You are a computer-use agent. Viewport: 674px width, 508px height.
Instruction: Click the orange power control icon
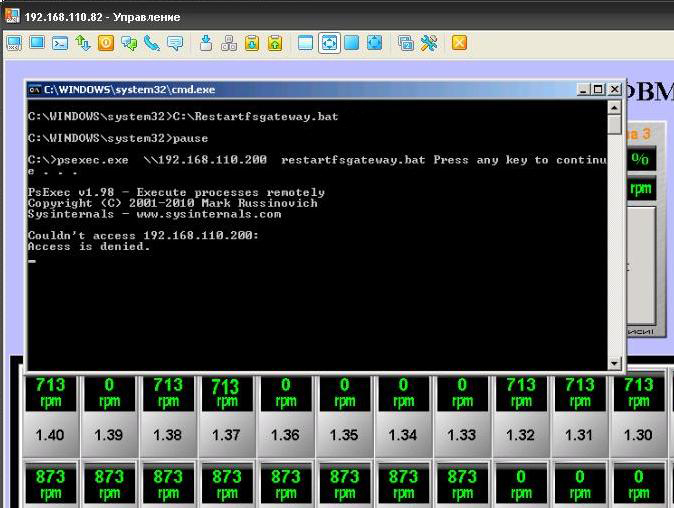106,43
